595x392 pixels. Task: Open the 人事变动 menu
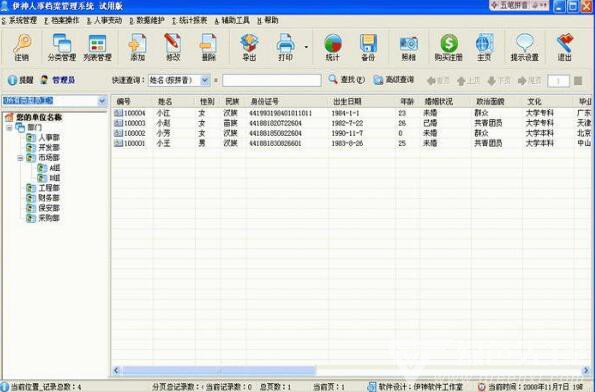coord(104,20)
